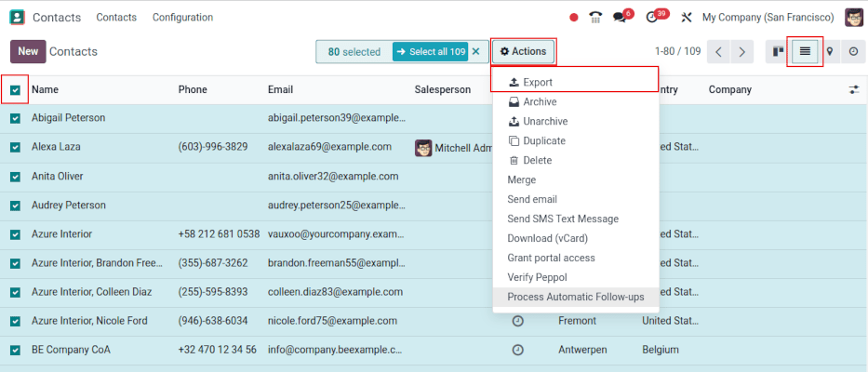
Task: Choose Export from the Actions menu
Action: click(x=537, y=83)
